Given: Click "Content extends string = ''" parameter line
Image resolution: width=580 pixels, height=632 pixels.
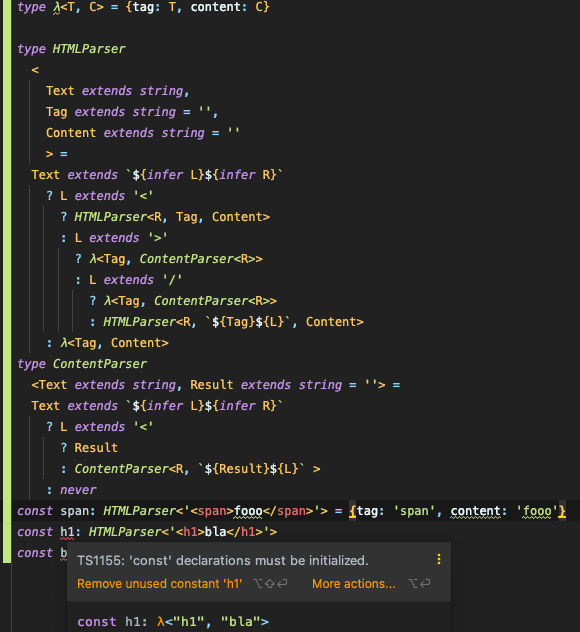Looking at the screenshot, I should click(143, 133).
